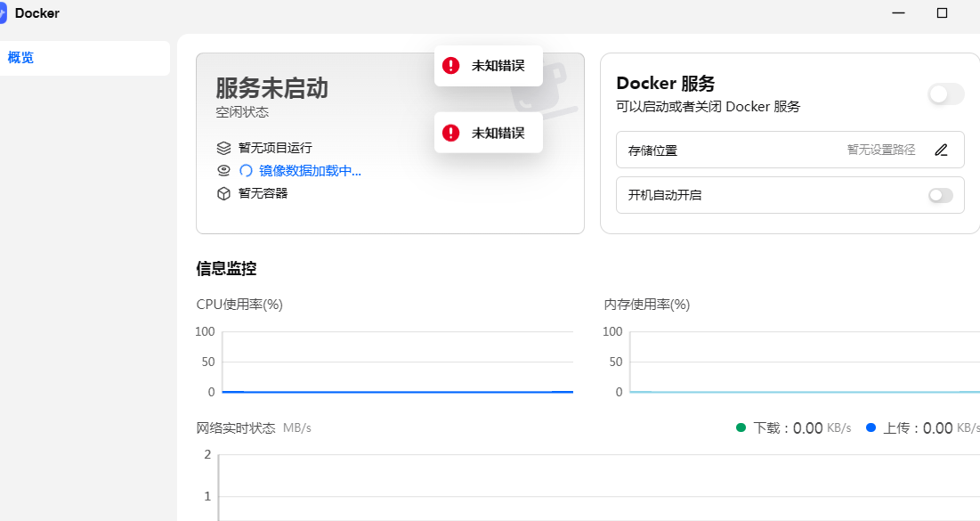980x521 pixels.
Task: Click the green 下载 legend dot
Action: pyautogui.click(x=741, y=427)
